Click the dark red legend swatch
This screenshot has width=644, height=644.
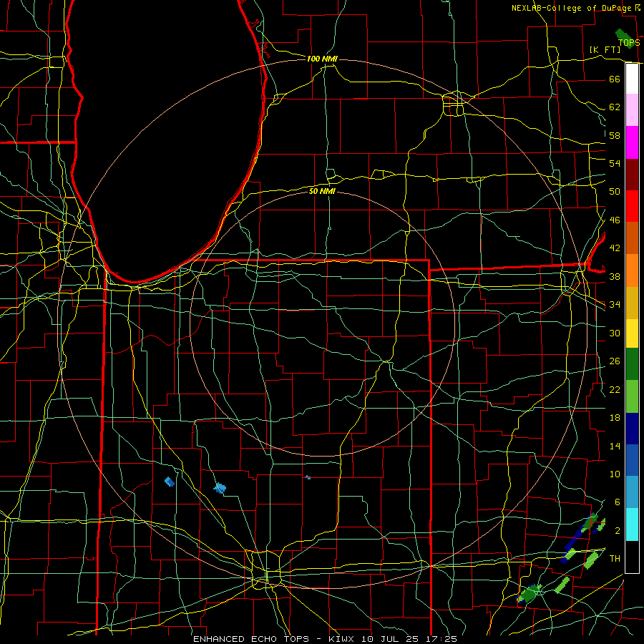[x=632, y=175]
